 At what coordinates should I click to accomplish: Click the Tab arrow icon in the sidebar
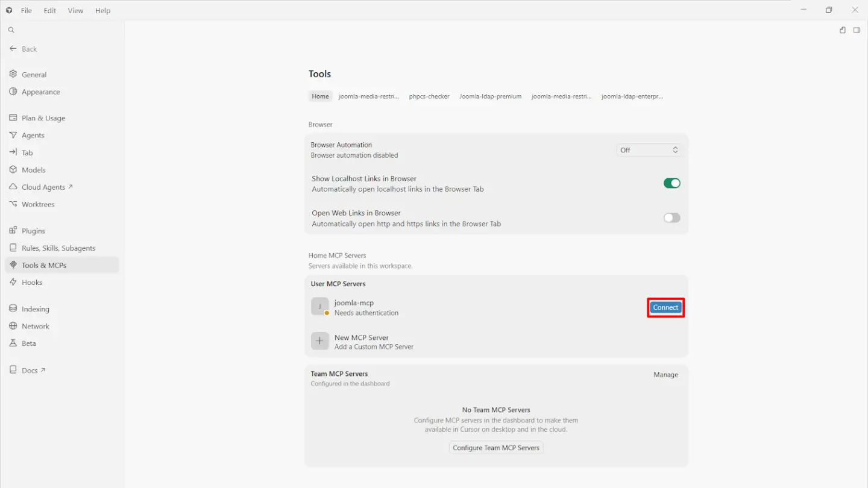pyautogui.click(x=13, y=152)
